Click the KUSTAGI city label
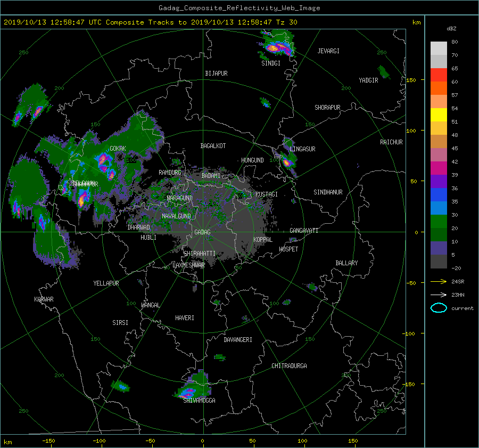This screenshot has height=448, width=479. (267, 194)
